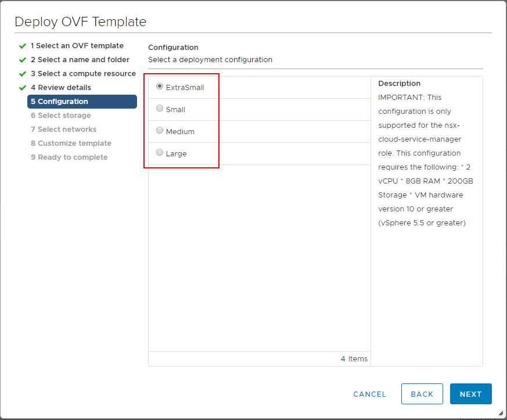Select the Medium deployment configuration
The image size is (507, 420).
pyautogui.click(x=159, y=131)
